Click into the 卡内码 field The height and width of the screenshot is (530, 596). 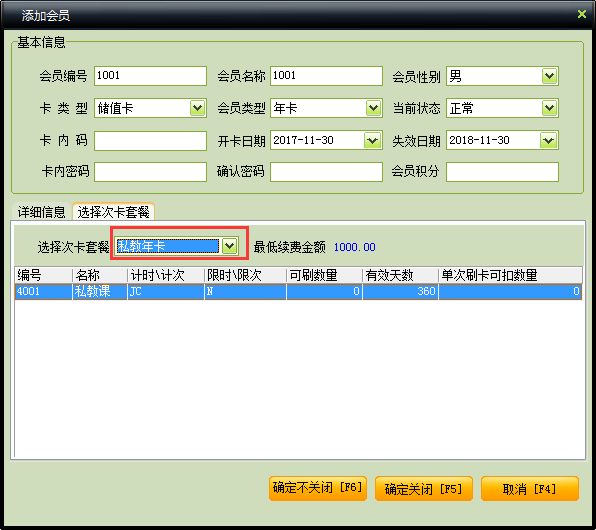pyautogui.click(x=150, y=141)
